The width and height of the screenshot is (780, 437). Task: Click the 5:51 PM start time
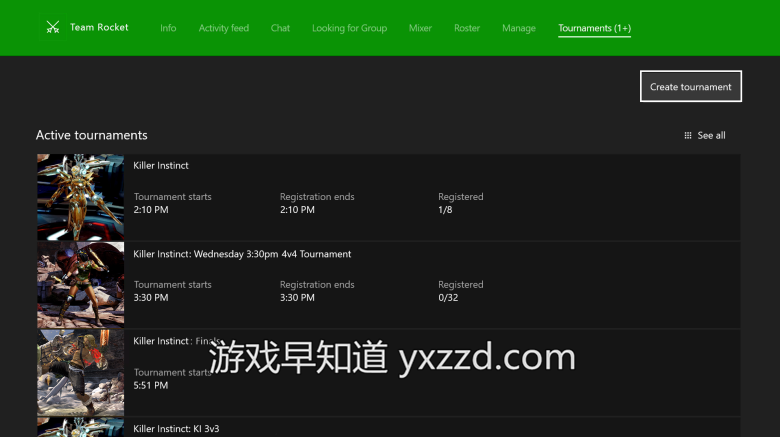tap(151, 385)
